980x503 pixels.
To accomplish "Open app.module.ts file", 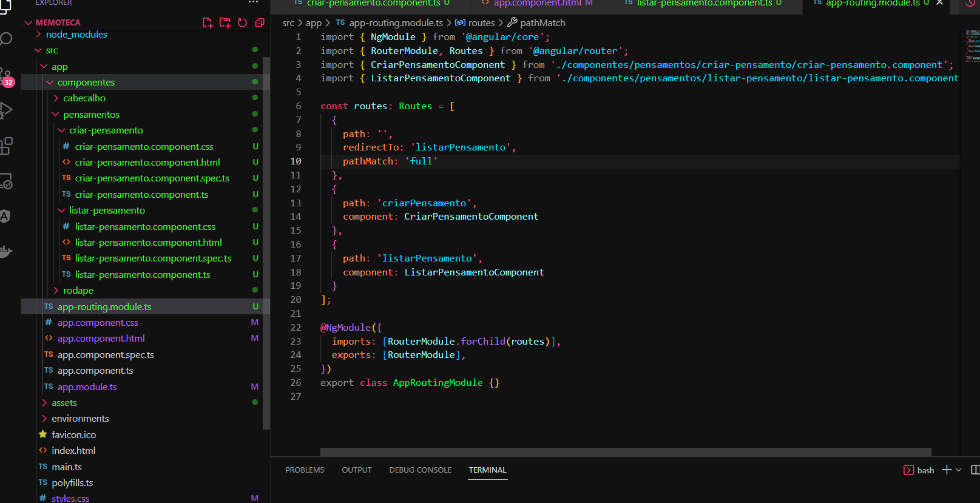I will point(87,387).
